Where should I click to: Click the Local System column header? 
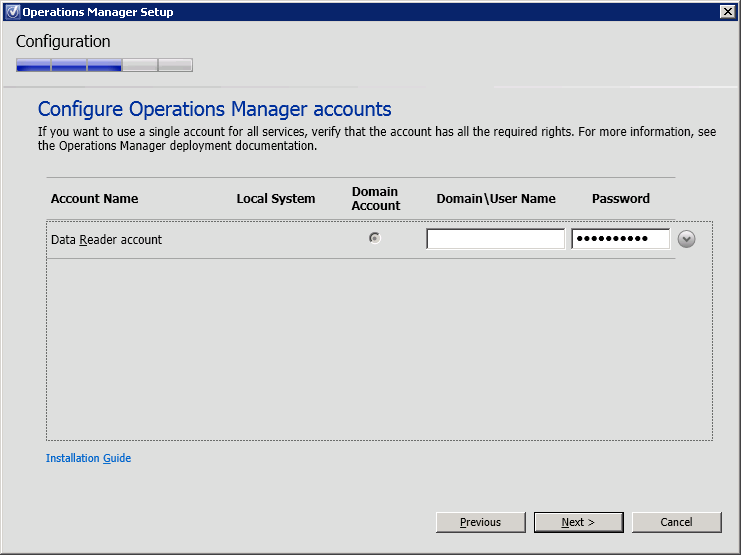(x=275, y=199)
